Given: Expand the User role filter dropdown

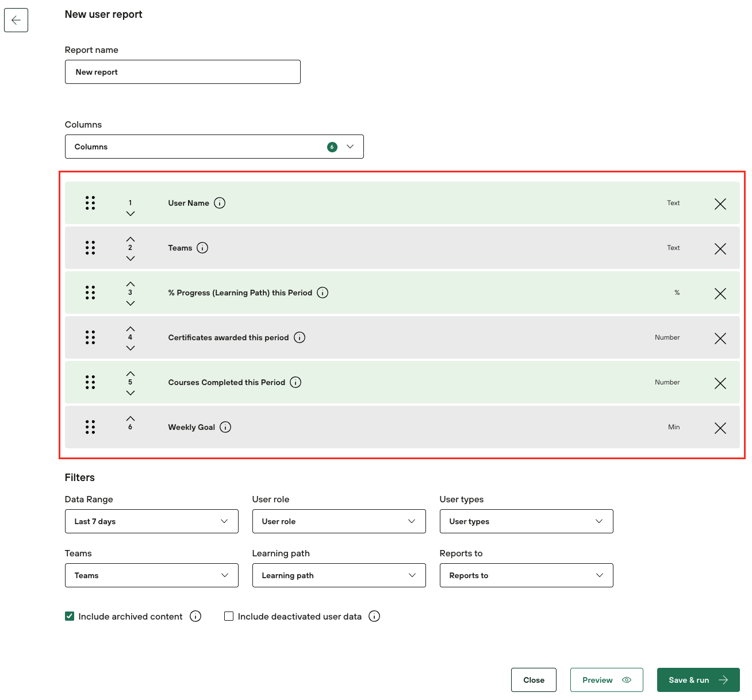Looking at the screenshot, I should [339, 521].
